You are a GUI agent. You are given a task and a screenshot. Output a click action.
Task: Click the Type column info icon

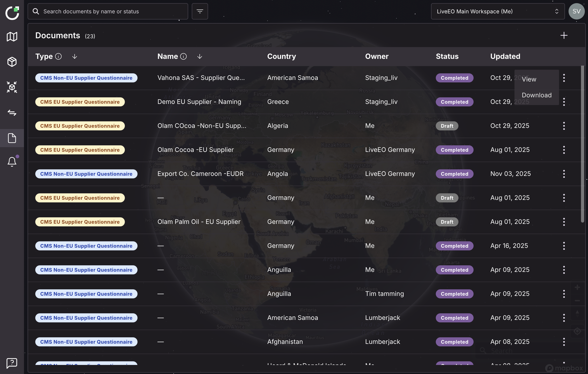click(58, 56)
